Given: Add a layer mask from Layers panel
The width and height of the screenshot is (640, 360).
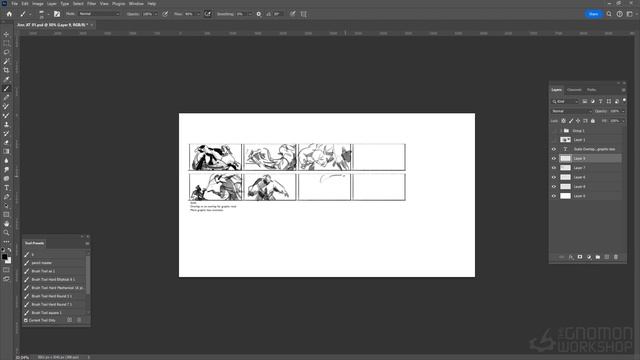Looking at the screenshot, I should click(580, 257).
